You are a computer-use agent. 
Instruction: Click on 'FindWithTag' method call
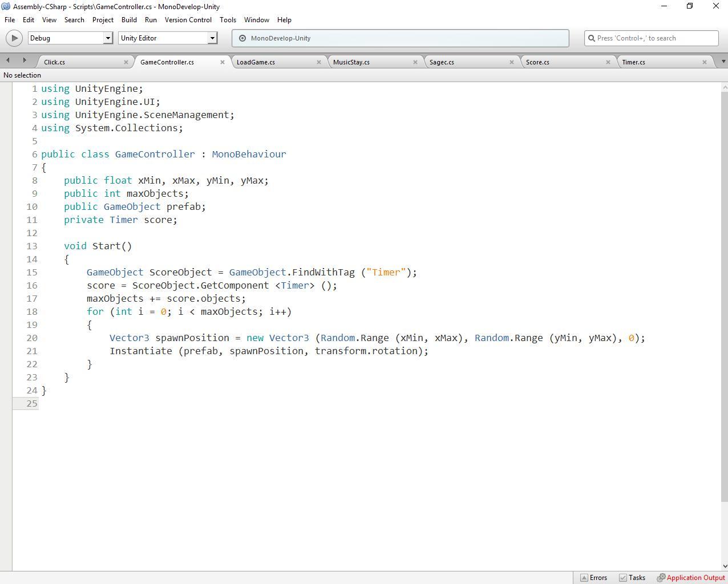[323, 272]
